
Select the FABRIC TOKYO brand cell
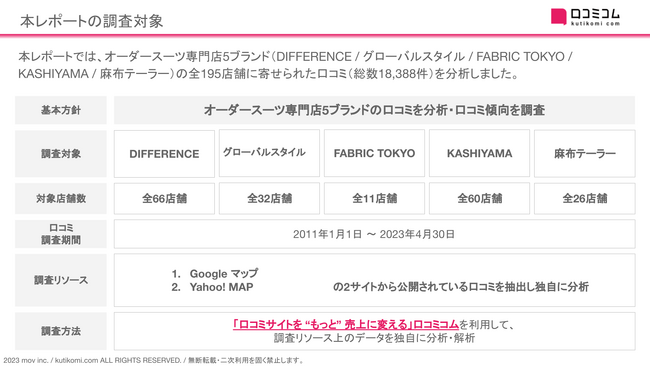coord(374,153)
